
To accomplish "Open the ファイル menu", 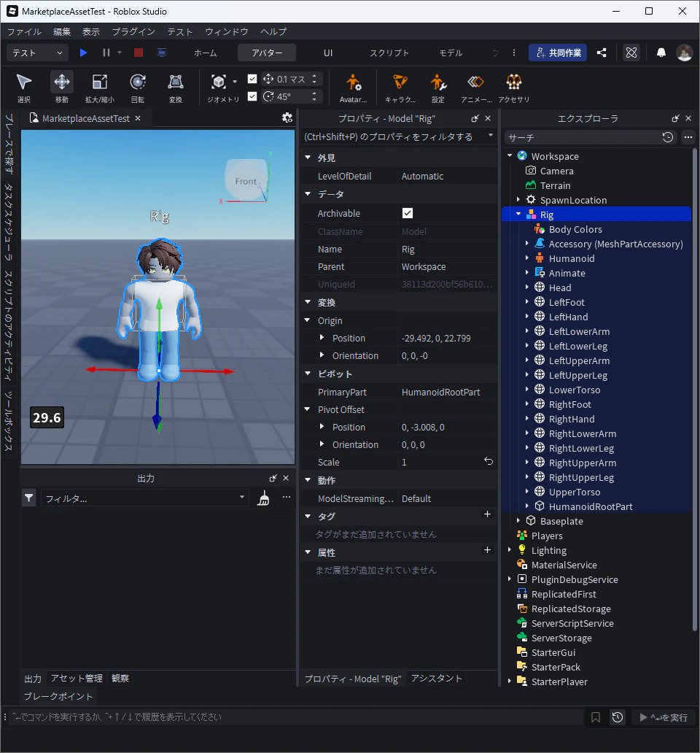I will tap(24, 31).
